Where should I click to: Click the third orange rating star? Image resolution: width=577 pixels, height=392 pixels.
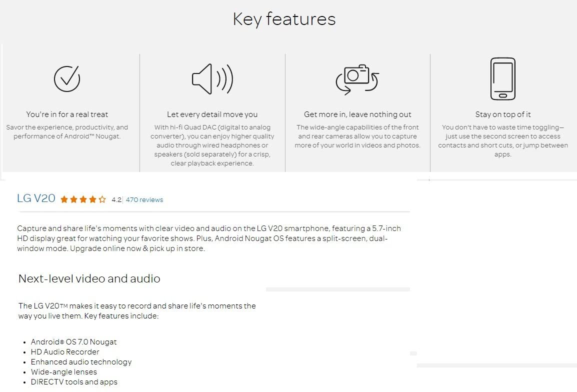[83, 199]
